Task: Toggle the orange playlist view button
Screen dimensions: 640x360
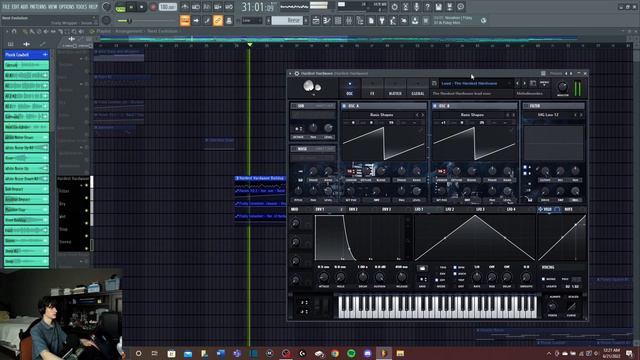Action: click(x=185, y=20)
